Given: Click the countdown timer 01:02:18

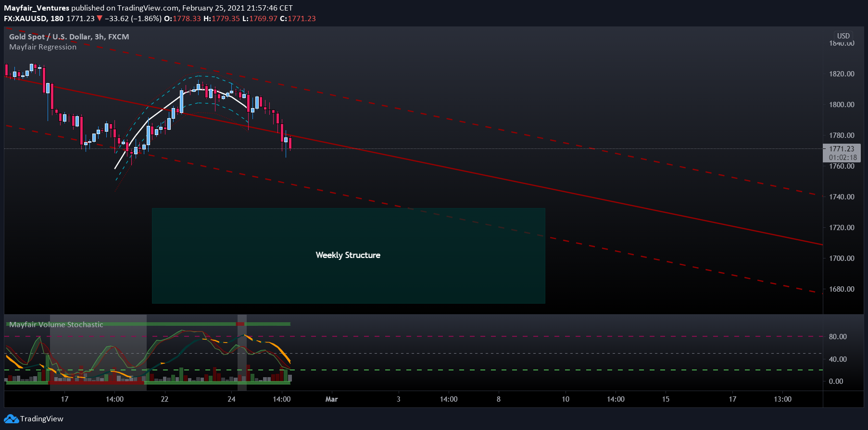Looking at the screenshot, I should click(843, 158).
